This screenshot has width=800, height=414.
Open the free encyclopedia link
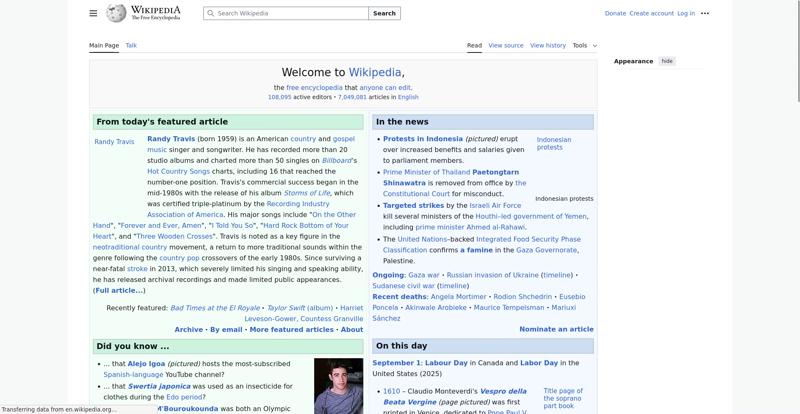[314, 88]
